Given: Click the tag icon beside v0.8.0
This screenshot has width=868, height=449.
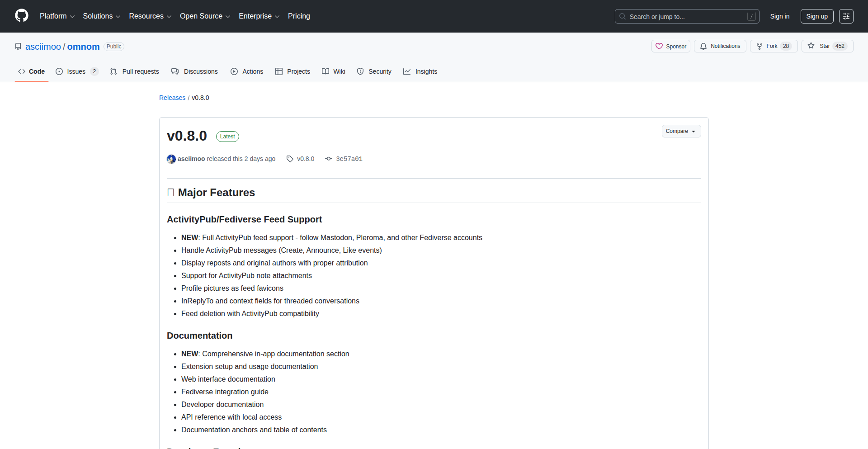Looking at the screenshot, I should [289, 159].
